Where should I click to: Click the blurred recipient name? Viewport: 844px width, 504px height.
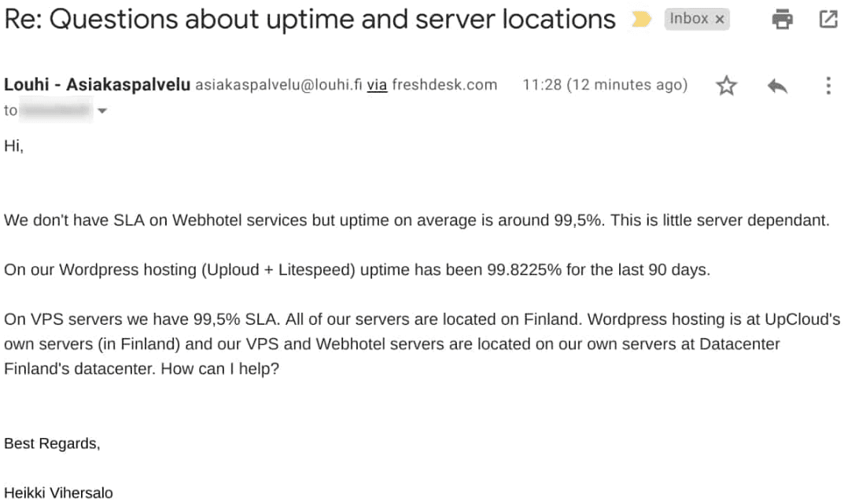pyautogui.click(x=56, y=110)
